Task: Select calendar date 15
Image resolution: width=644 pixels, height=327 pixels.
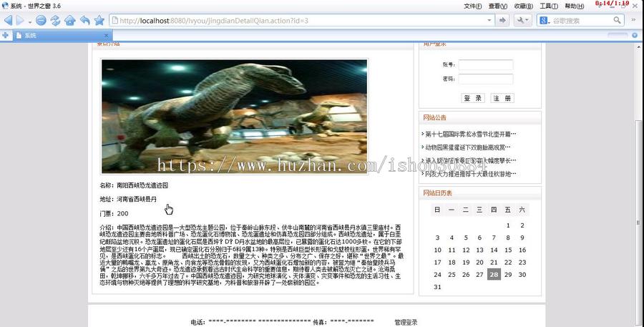Action: point(508,250)
